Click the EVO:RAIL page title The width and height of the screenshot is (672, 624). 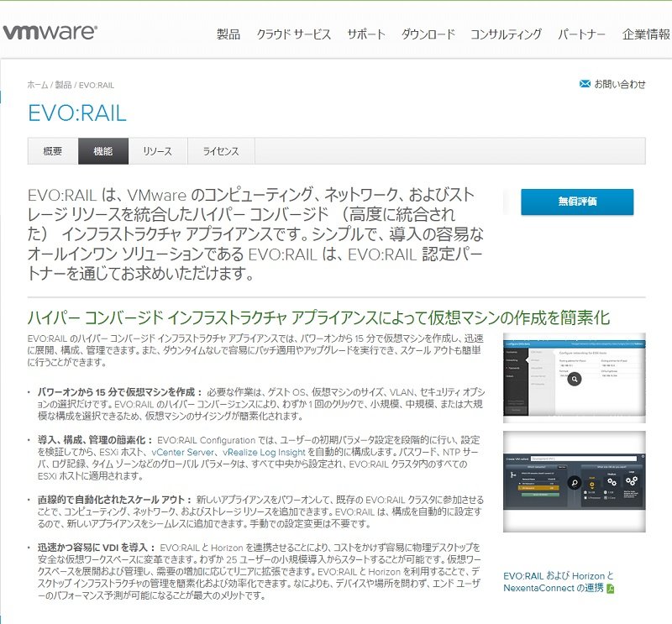pyautogui.click(x=77, y=113)
